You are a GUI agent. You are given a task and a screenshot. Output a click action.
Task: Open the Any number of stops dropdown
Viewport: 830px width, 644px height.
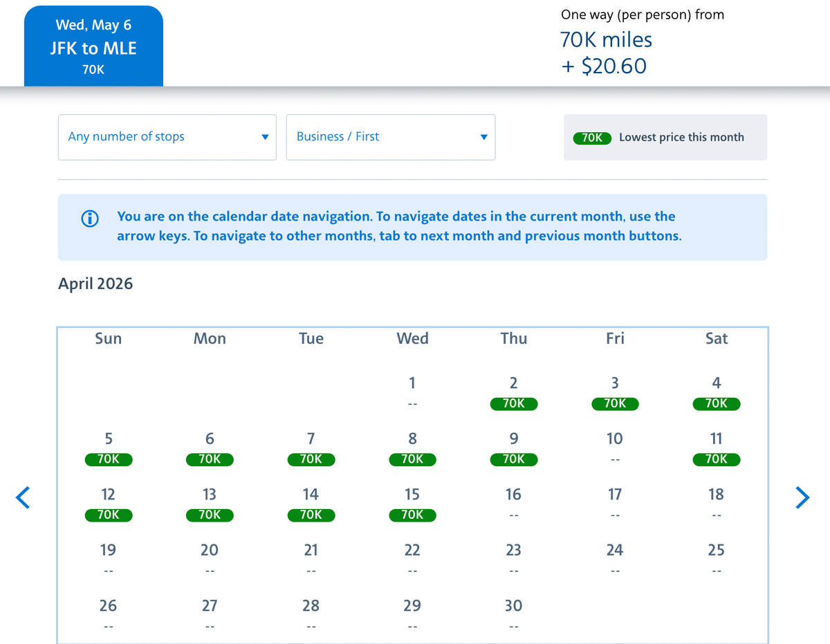point(167,137)
